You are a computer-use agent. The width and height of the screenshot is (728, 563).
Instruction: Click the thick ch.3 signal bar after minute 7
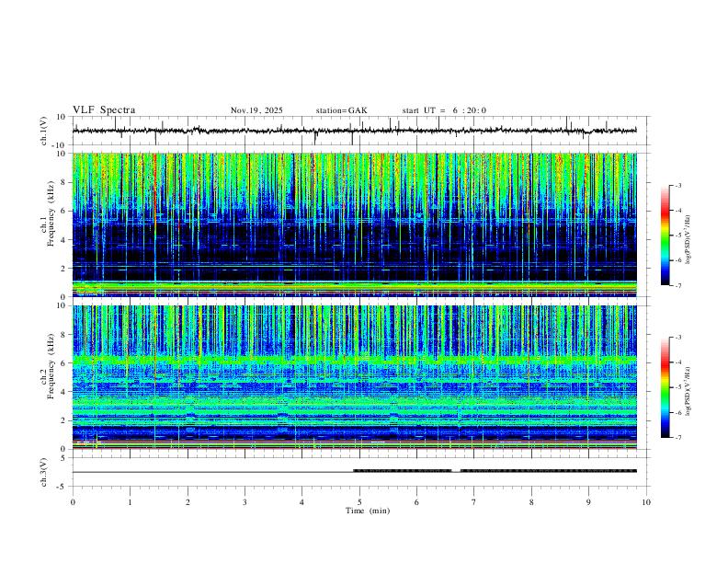pyautogui.click(x=549, y=471)
